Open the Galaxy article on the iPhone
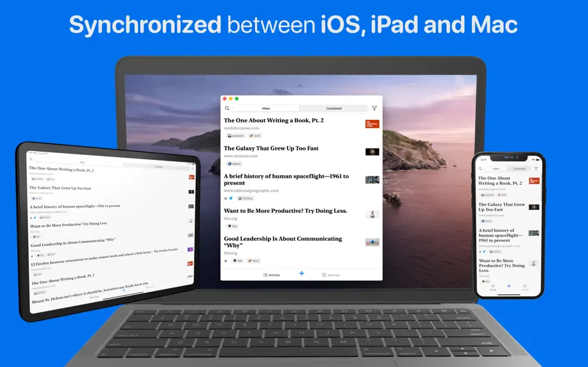The width and height of the screenshot is (588, 367). point(501,206)
